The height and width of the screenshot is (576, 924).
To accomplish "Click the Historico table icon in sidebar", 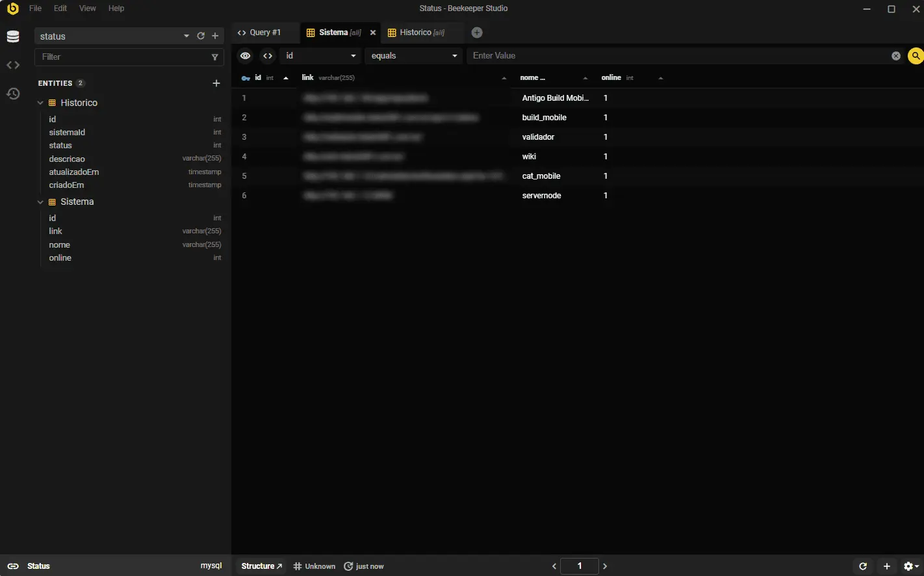I will (53, 103).
